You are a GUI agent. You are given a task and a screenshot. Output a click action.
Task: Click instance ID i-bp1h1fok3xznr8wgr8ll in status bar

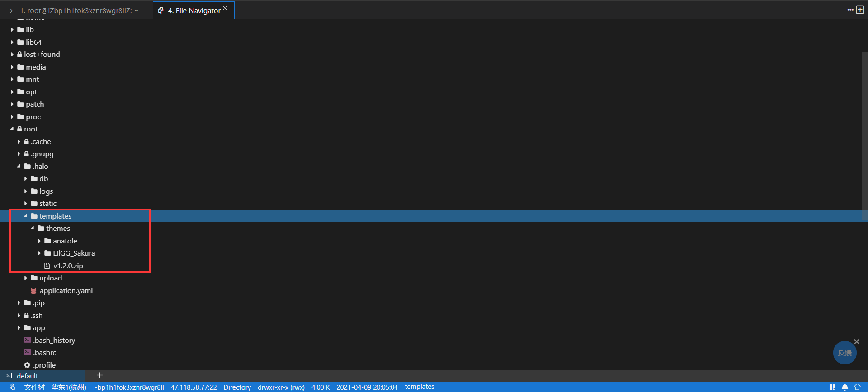point(128,387)
